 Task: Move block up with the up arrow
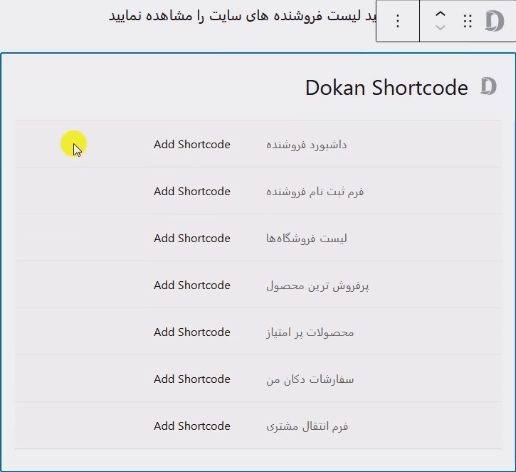pyautogui.click(x=440, y=14)
